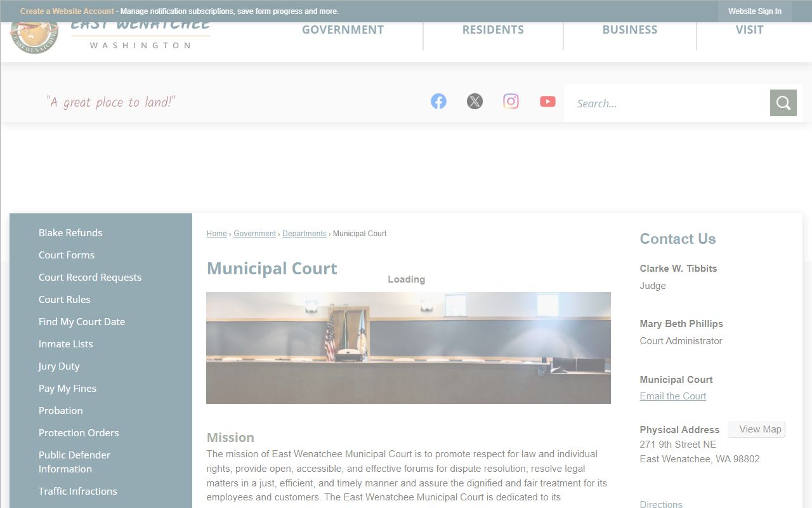812x508 pixels.
Task: Open the Facebook social icon
Action: pos(438,102)
